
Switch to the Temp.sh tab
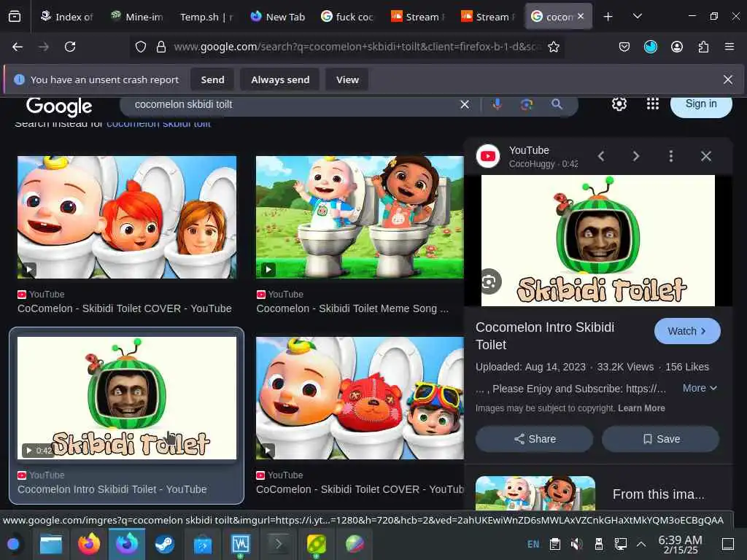(x=206, y=17)
